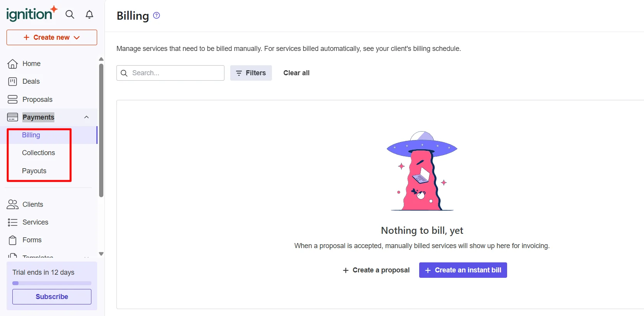Click the Deals icon in sidebar
The image size is (644, 316).
(x=13, y=81)
